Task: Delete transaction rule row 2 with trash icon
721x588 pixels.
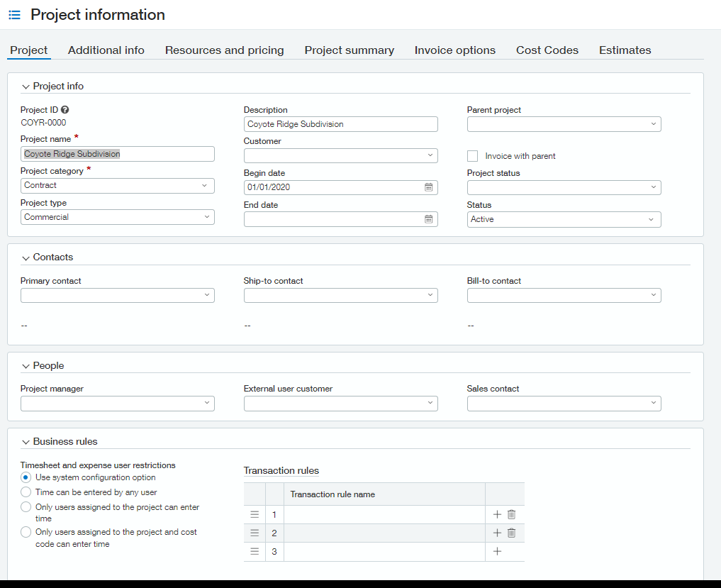Action: pos(512,532)
